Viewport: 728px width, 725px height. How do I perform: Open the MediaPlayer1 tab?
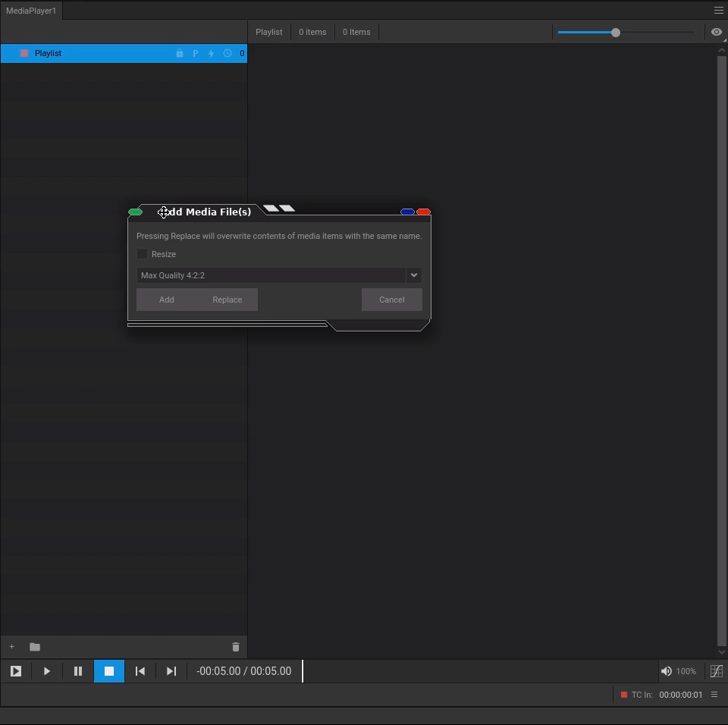coord(31,10)
